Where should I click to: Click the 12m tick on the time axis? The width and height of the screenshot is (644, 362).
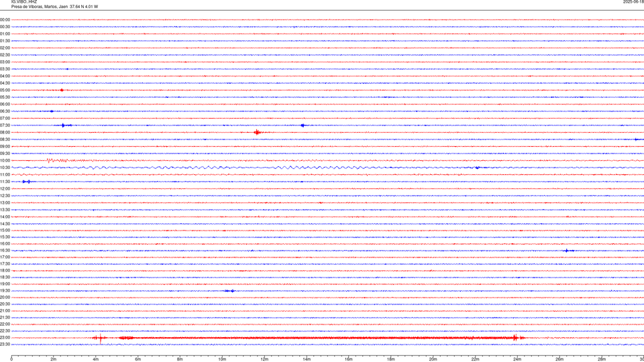pyautogui.click(x=264, y=359)
